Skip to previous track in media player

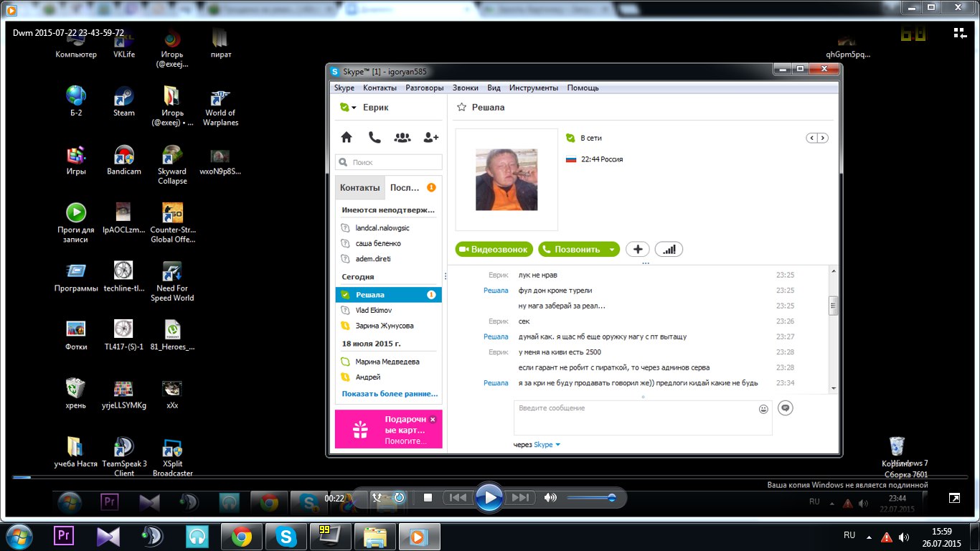click(x=458, y=497)
